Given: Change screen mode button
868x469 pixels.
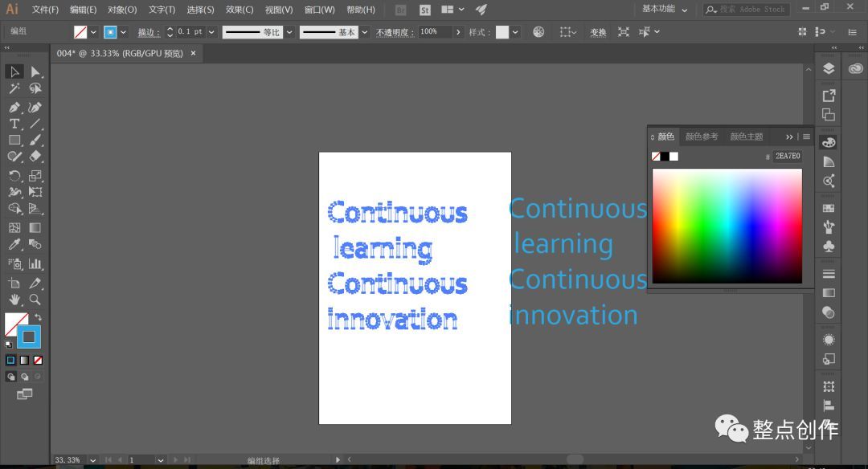Looking at the screenshot, I should 24,394.
